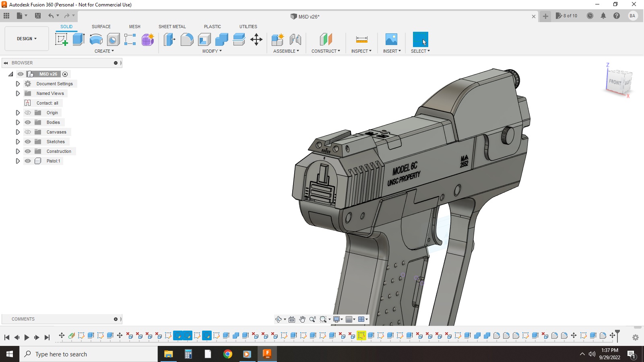Switch to the MESH tab
The width and height of the screenshot is (644, 362).
(135, 27)
